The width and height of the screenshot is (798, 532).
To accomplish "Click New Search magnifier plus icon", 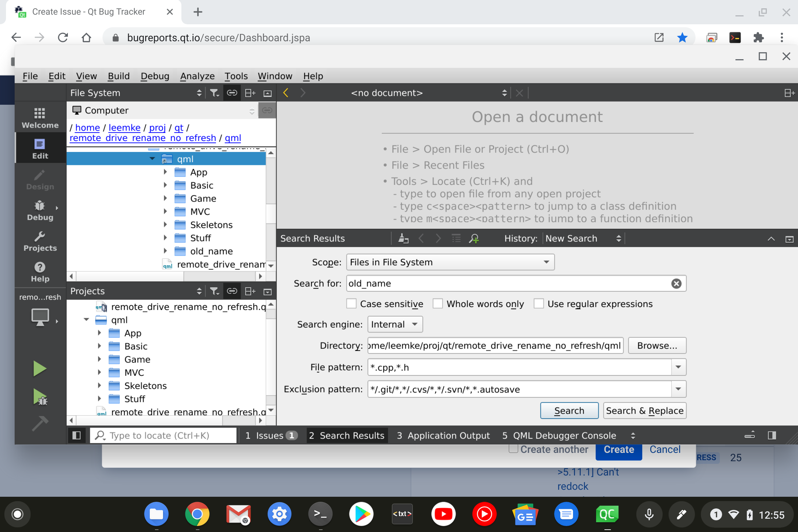I will coord(474,238).
